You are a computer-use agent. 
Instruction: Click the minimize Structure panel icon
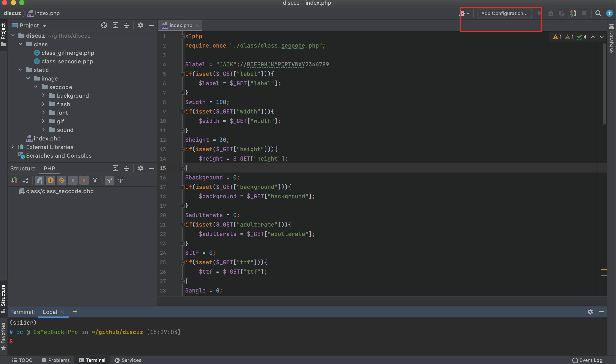pos(152,168)
